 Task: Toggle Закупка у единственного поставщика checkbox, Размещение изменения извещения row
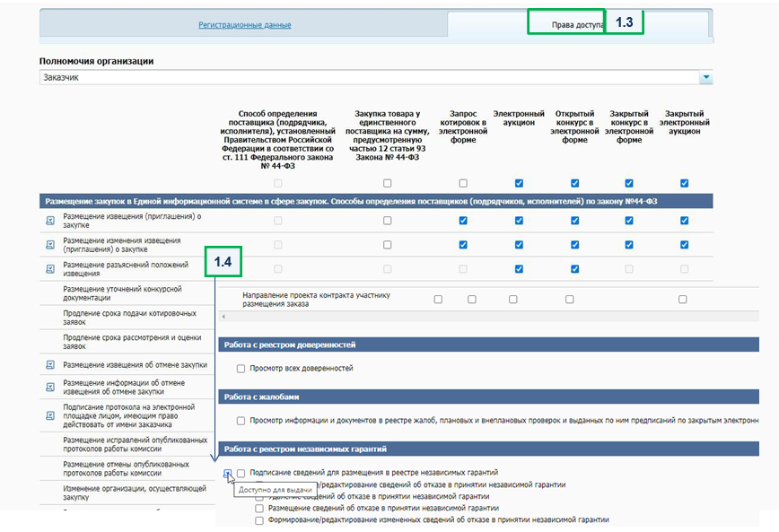coord(388,245)
